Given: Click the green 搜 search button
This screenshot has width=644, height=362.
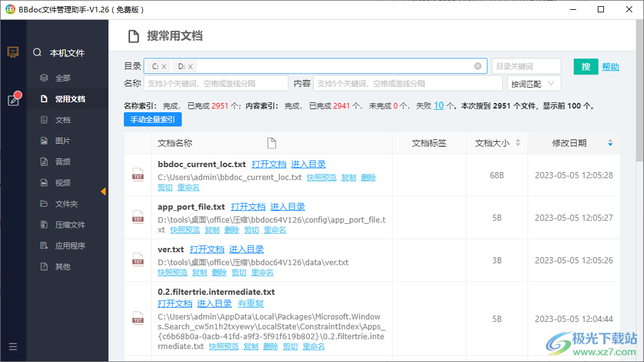Looking at the screenshot, I should (x=585, y=66).
